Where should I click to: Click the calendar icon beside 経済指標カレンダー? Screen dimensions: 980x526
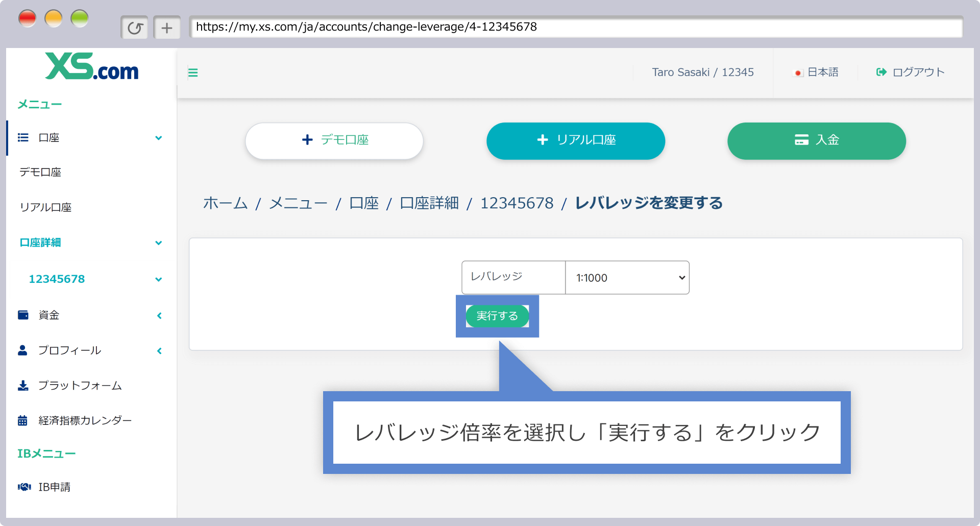22,420
